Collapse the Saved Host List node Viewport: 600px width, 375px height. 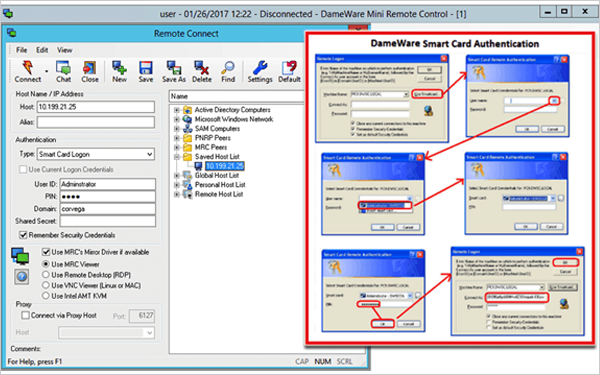point(176,157)
